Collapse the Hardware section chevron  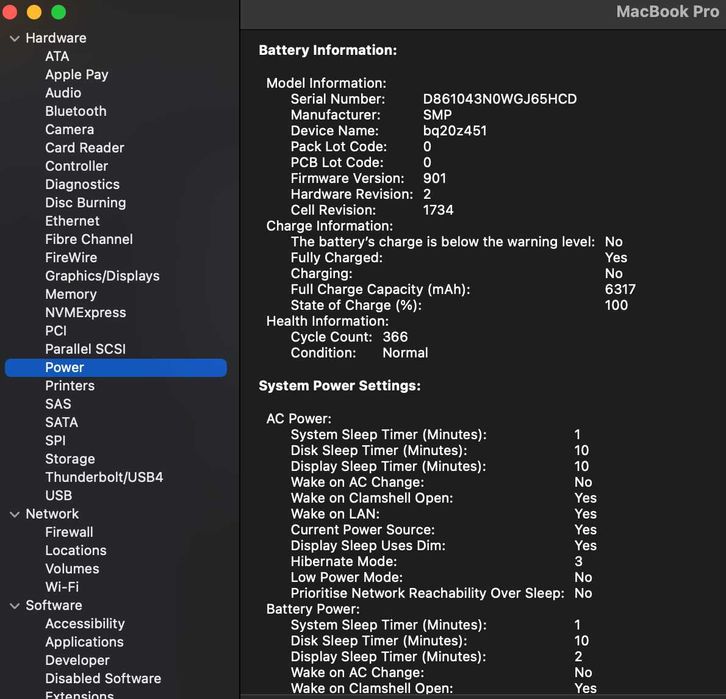pyautogui.click(x=15, y=38)
